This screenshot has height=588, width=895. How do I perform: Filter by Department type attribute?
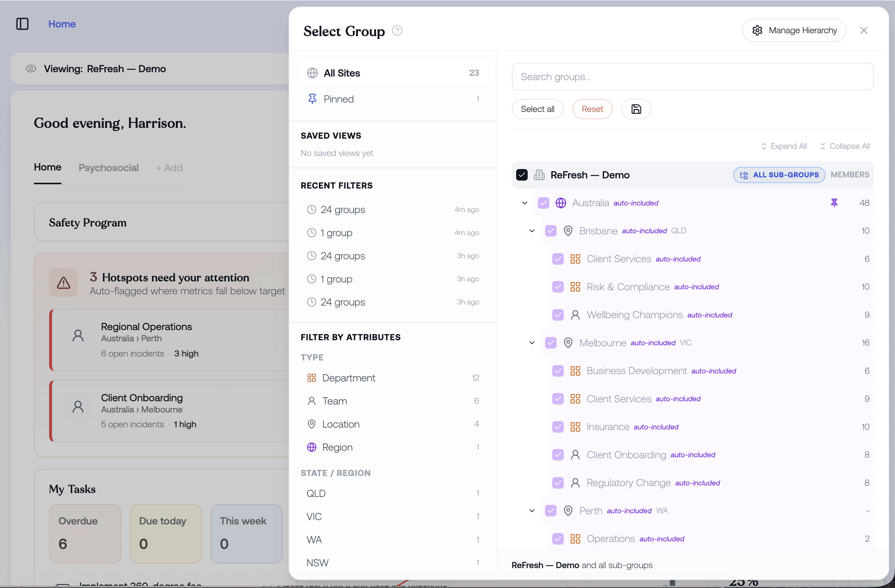(x=393, y=378)
